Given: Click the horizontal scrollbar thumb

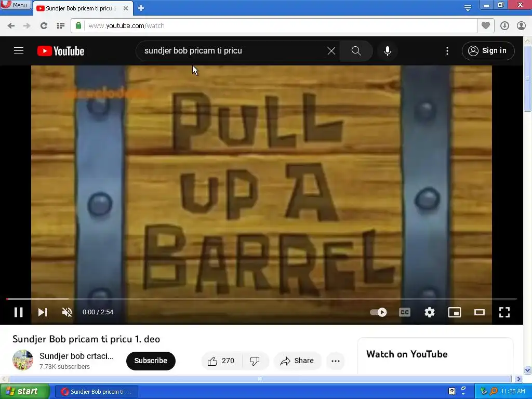Looking at the screenshot, I should pyautogui.click(x=260, y=379).
